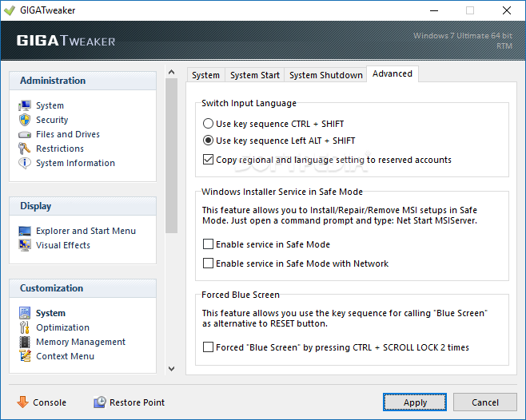
Task: Click the Restrictions keys icon
Action: tap(25, 149)
